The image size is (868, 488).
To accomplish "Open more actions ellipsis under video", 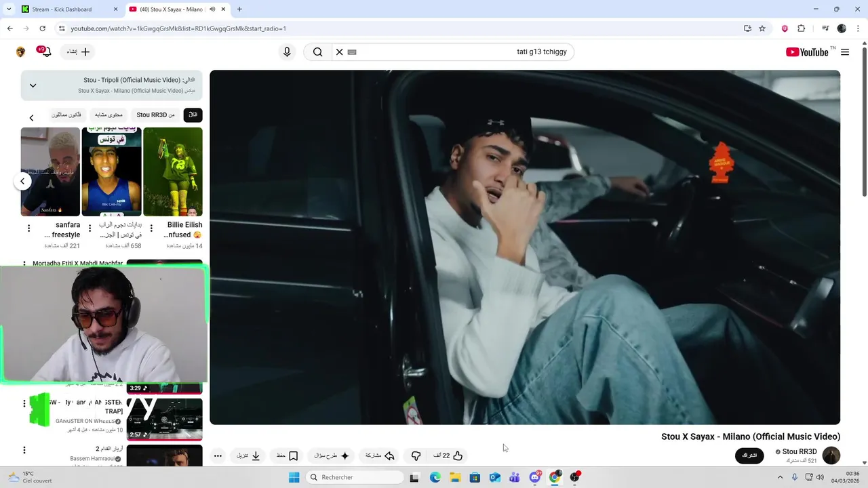I will 218,455.
